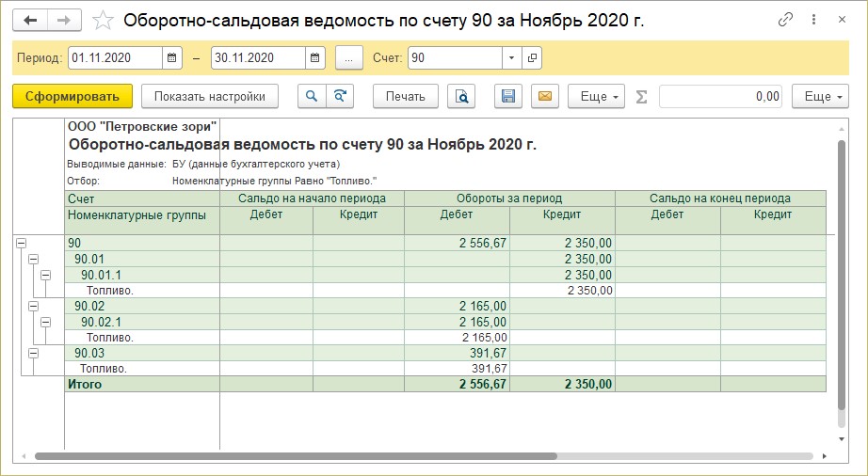Collapse the account 90 tree node

point(21,243)
